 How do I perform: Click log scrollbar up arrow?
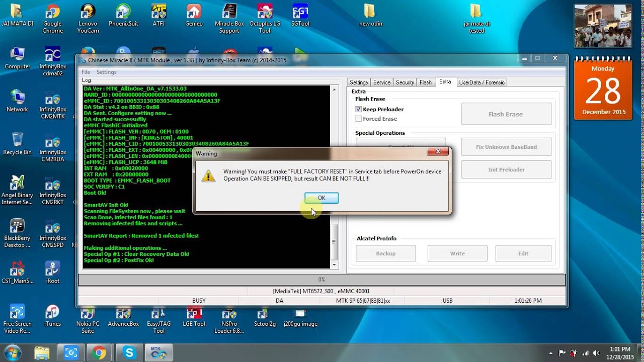coord(334,89)
